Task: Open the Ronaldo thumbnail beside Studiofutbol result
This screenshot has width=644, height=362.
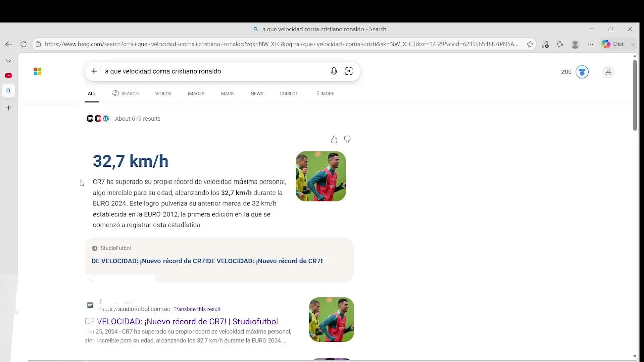Action: (332, 320)
